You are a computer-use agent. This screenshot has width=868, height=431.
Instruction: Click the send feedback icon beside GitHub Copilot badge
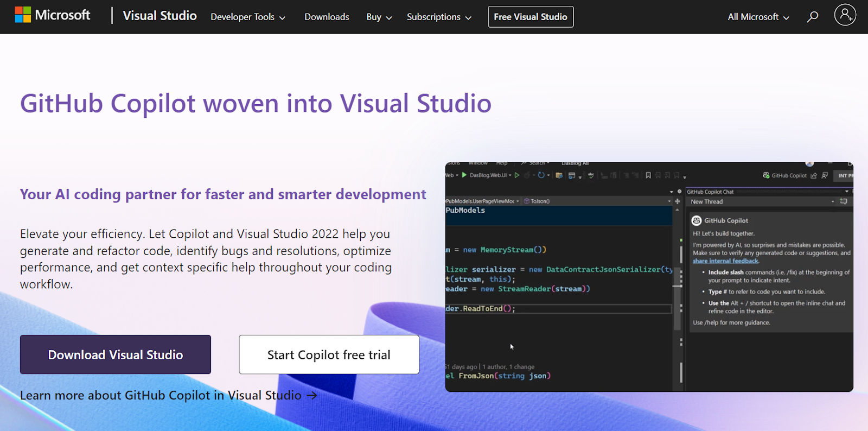click(814, 175)
